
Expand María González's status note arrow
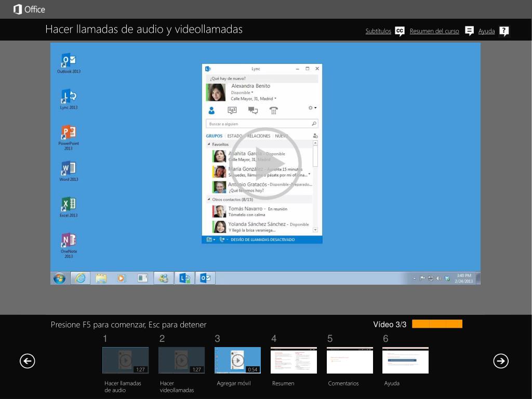pos(310,174)
